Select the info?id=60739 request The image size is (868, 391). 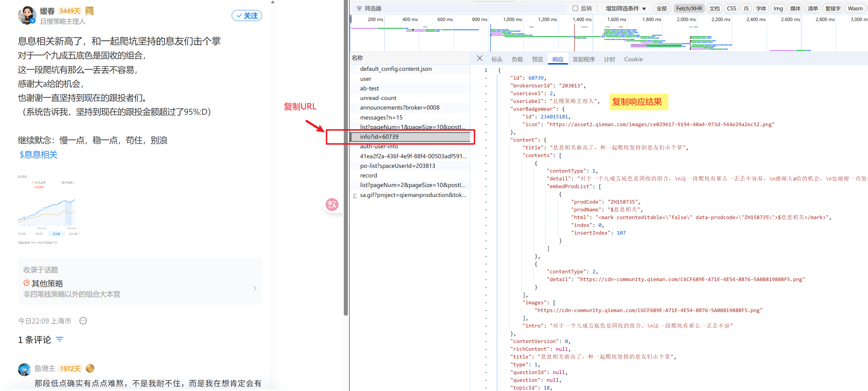[379, 136]
